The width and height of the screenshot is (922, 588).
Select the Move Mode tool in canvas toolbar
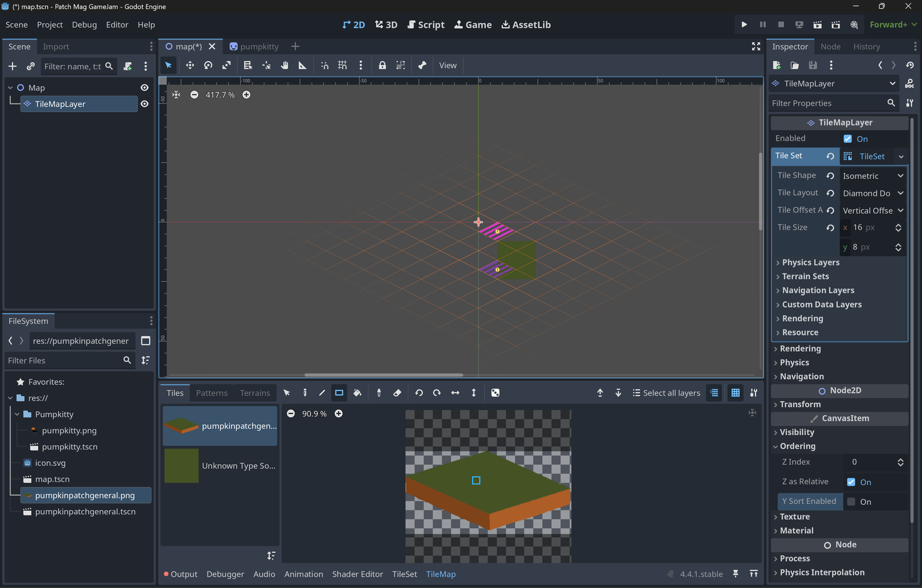click(x=190, y=65)
